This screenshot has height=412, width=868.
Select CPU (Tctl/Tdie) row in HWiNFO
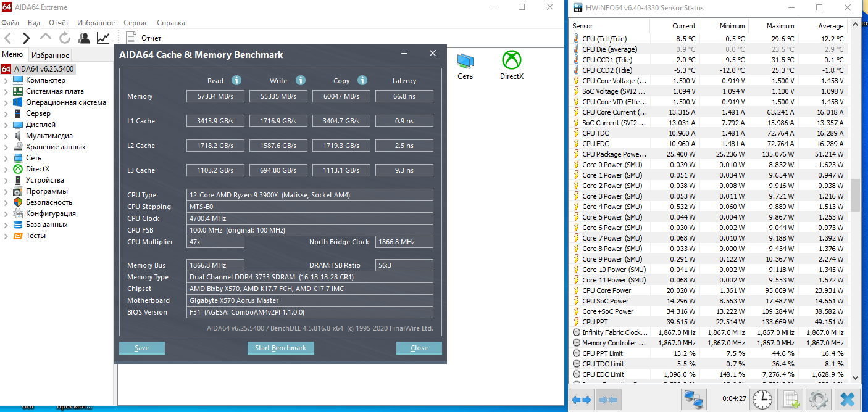pos(709,38)
